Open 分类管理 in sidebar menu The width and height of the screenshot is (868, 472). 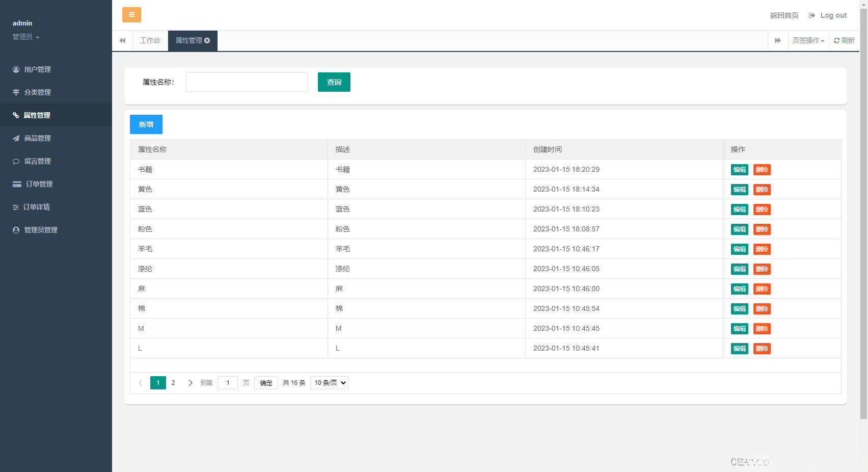coord(56,92)
